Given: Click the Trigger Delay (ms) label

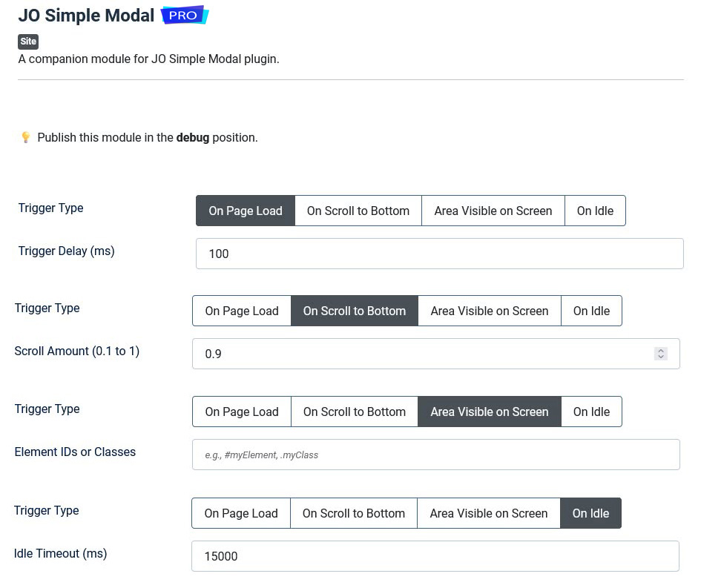Looking at the screenshot, I should point(66,251).
